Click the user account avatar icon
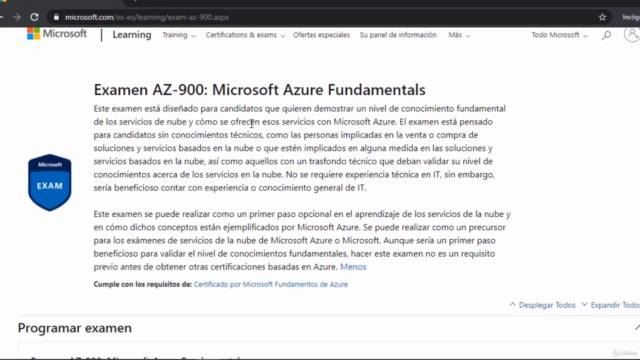 tap(632, 34)
